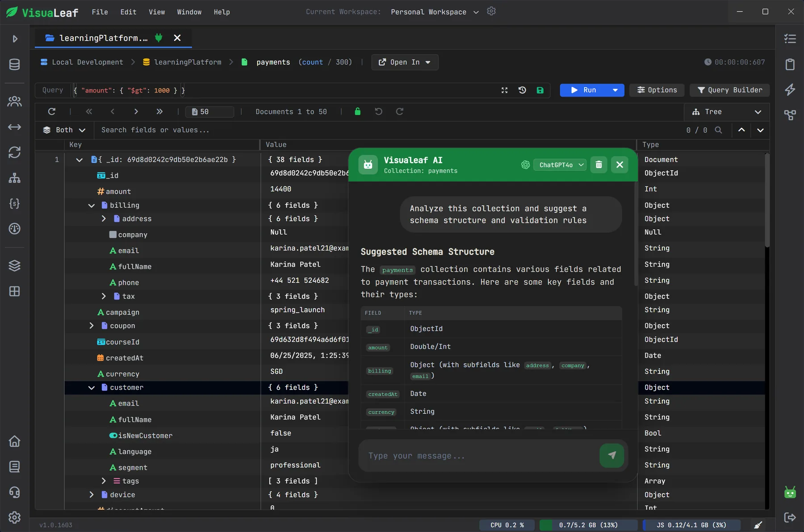Open the schema tree sidebar icon
This screenshot has height=532, width=804.
14,178
